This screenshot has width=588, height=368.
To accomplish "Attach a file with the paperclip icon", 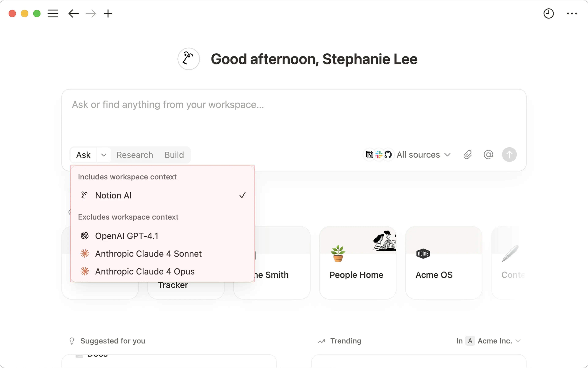I will point(467,155).
